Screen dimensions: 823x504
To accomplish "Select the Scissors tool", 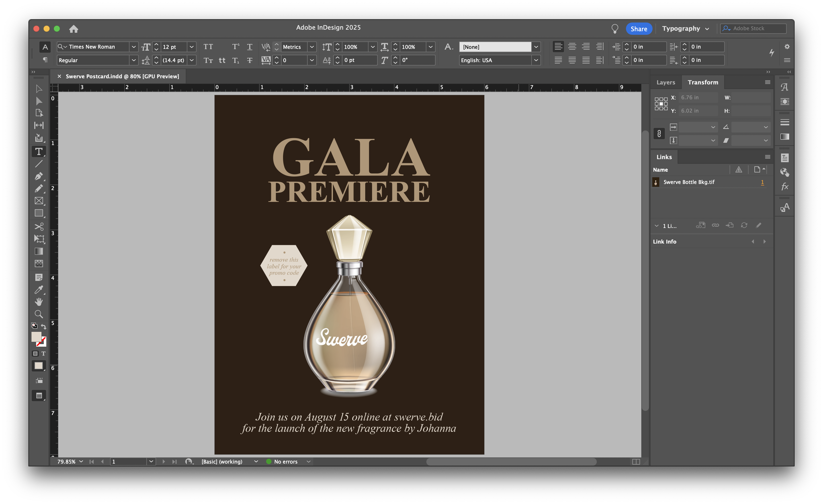I will [39, 227].
